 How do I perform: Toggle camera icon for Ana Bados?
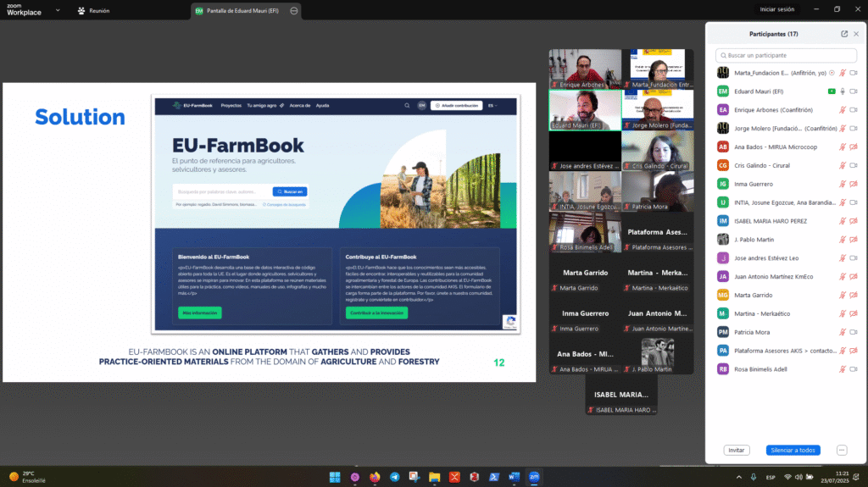(x=854, y=147)
